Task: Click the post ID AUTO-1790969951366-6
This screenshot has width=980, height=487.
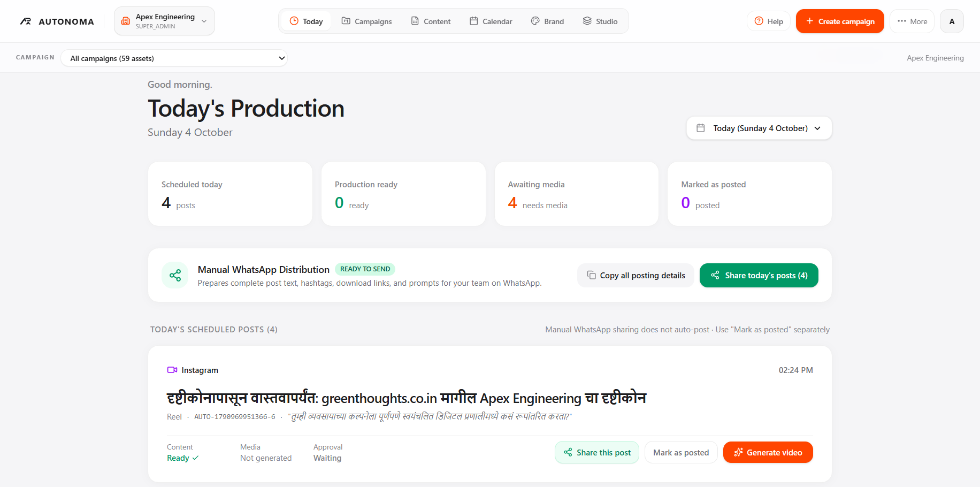Action: coord(235,417)
